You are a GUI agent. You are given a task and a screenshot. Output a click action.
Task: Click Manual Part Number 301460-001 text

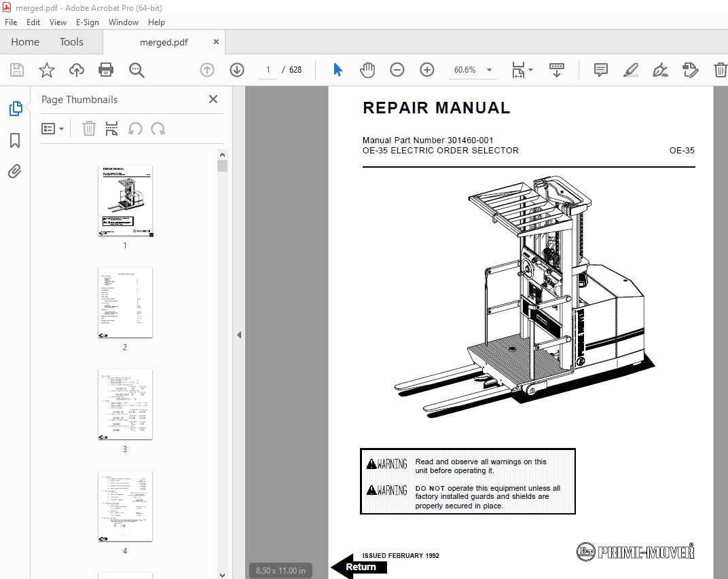(428, 140)
